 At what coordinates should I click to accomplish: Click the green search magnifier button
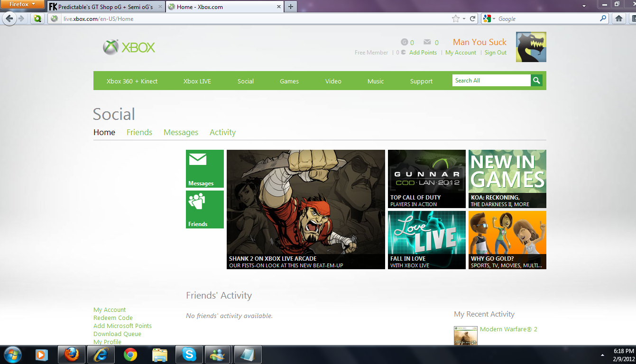pos(536,81)
